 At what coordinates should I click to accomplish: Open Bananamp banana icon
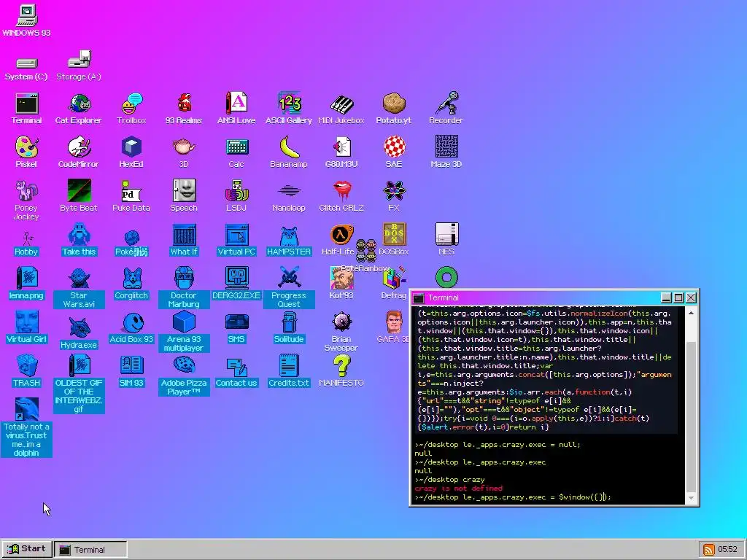(289, 152)
